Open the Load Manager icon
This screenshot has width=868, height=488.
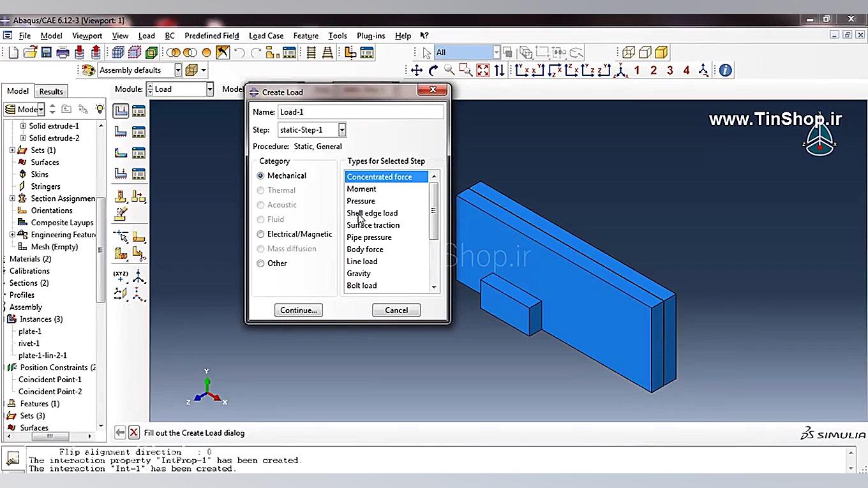click(x=138, y=111)
